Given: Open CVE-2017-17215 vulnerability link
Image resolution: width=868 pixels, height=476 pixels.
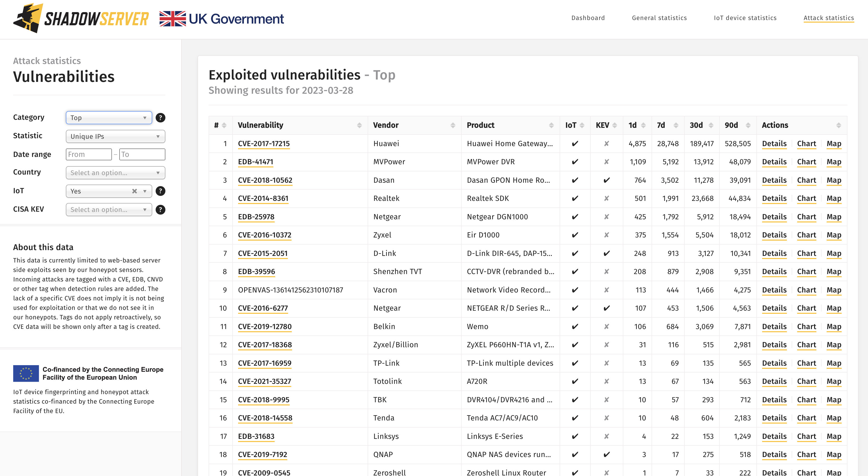Looking at the screenshot, I should (x=264, y=143).
